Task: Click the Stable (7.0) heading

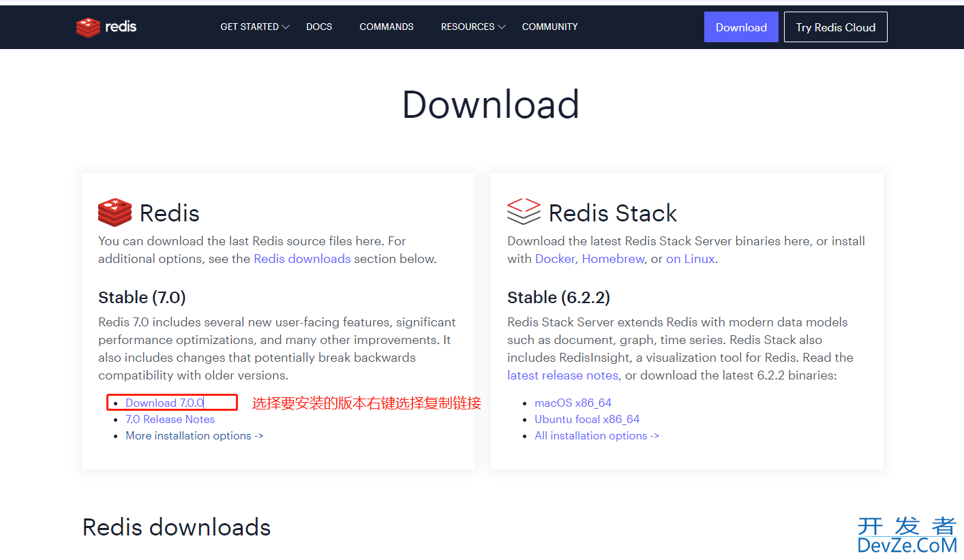Action: click(142, 298)
